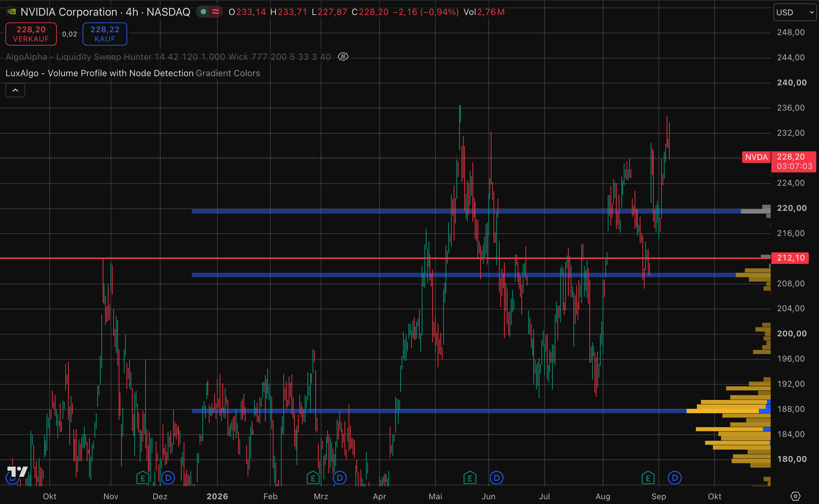Click the close value C228,20

pos(370,12)
